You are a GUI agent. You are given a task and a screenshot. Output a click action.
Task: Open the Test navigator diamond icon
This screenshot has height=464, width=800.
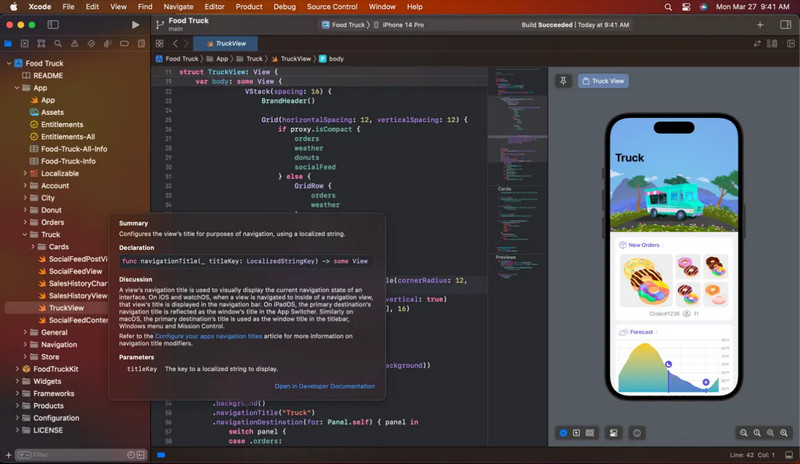click(x=91, y=44)
